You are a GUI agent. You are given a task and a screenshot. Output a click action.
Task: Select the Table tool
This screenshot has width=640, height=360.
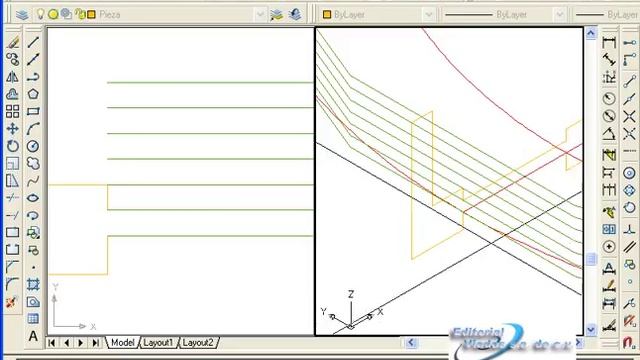coord(33,318)
